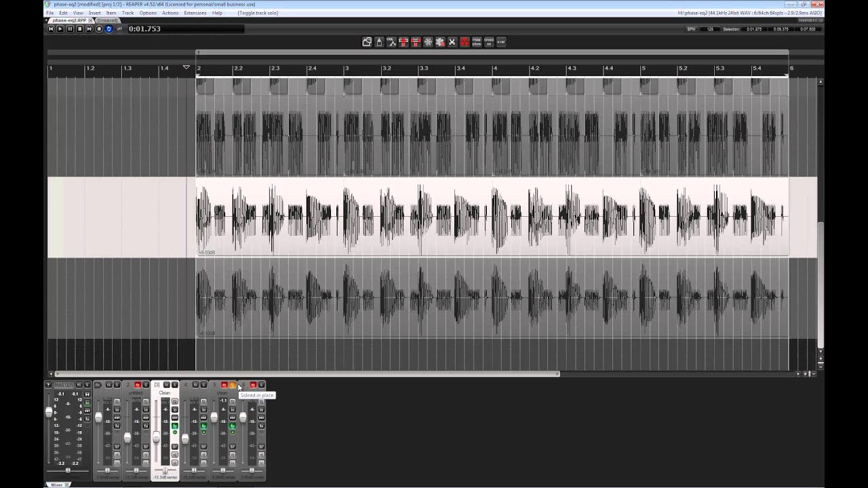Click the folder icon on mixer track 1
The width and height of the screenshot is (868, 488).
tap(98, 385)
